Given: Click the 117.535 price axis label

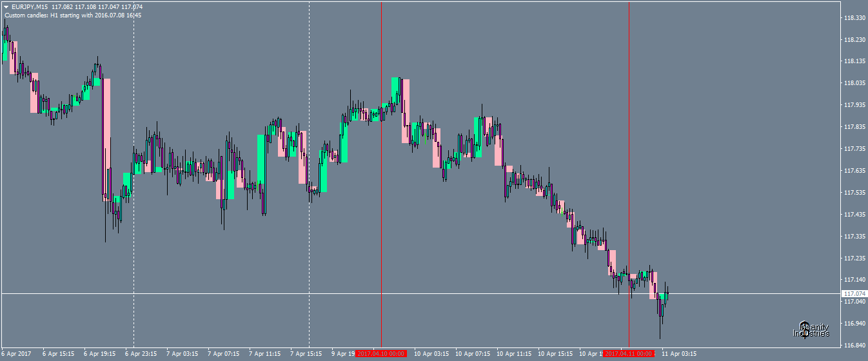Looking at the screenshot, I should 854,193.
